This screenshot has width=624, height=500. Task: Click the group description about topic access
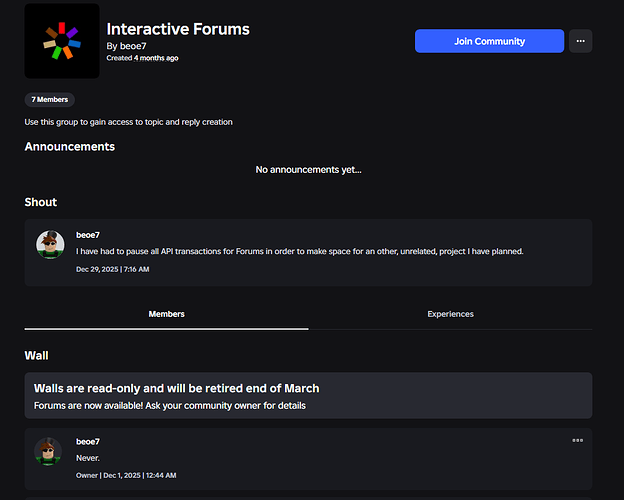[128, 122]
